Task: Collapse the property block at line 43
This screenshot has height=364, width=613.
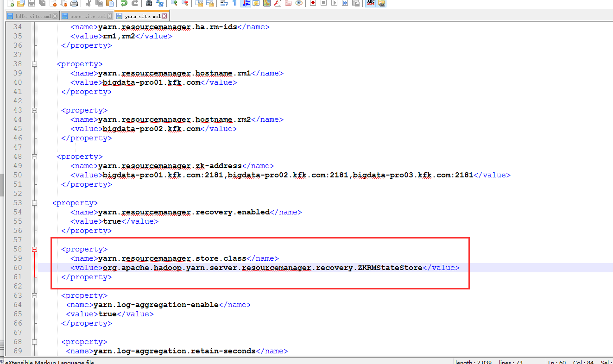Action: [34, 110]
